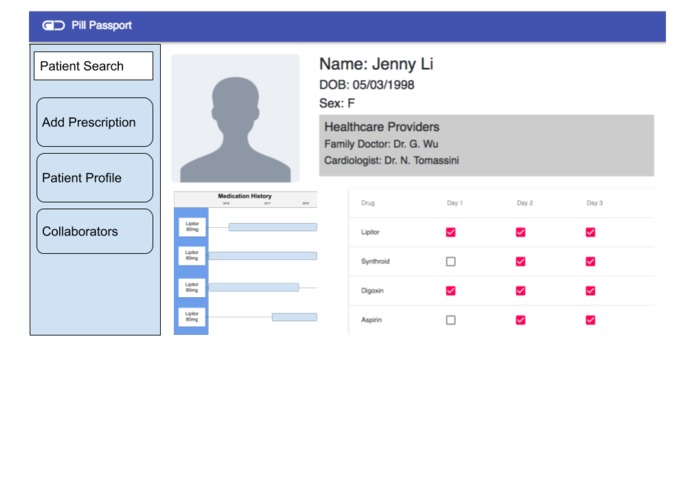Click the third Lipitor 80mg history card
The width and height of the screenshot is (695, 494).
tap(192, 288)
